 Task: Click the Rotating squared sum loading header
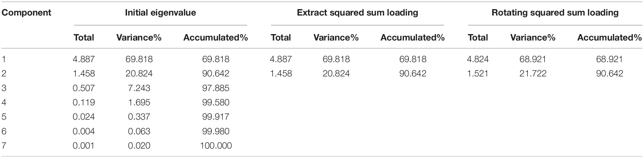click(x=555, y=13)
